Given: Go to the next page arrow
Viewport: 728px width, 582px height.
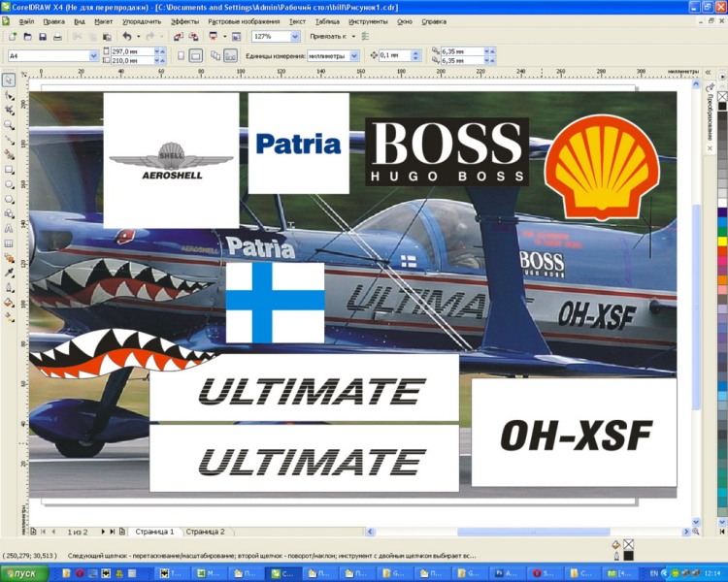Looking at the screenshot, I should coord(102,532).
